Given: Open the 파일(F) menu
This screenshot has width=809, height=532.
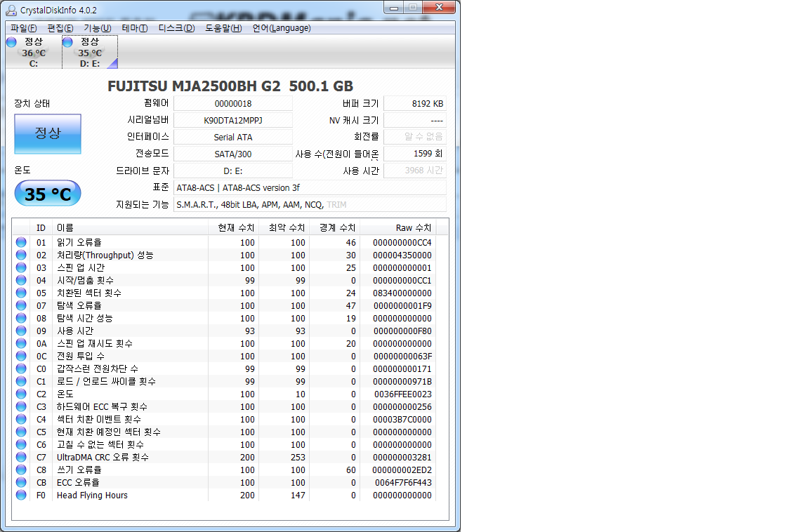Looking at the screenshot, I should click(x=24, y=28).
